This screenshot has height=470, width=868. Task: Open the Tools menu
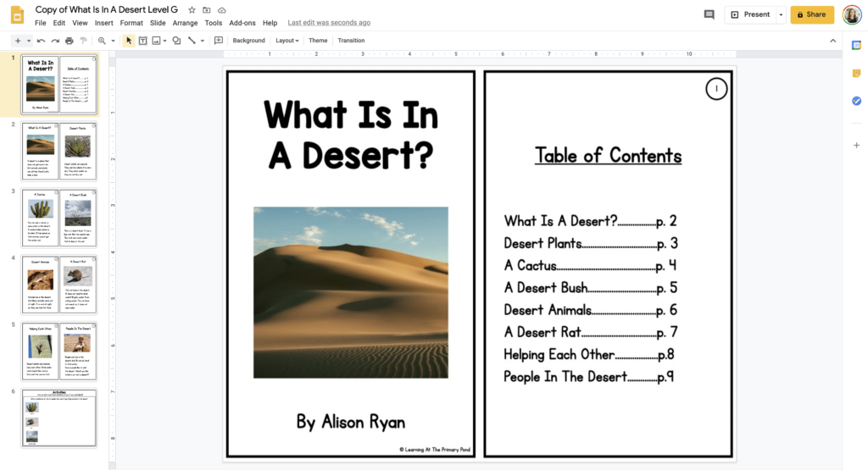click(213, 23)
